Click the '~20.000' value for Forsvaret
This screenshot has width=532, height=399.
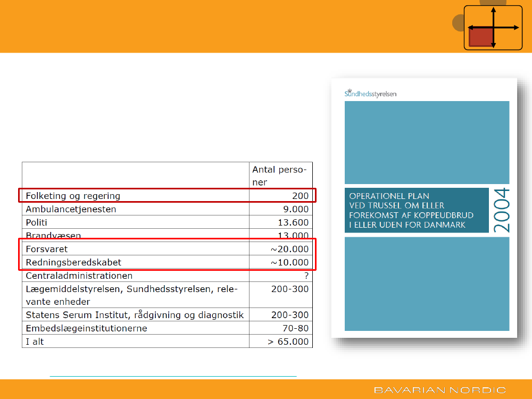point(289,249)
